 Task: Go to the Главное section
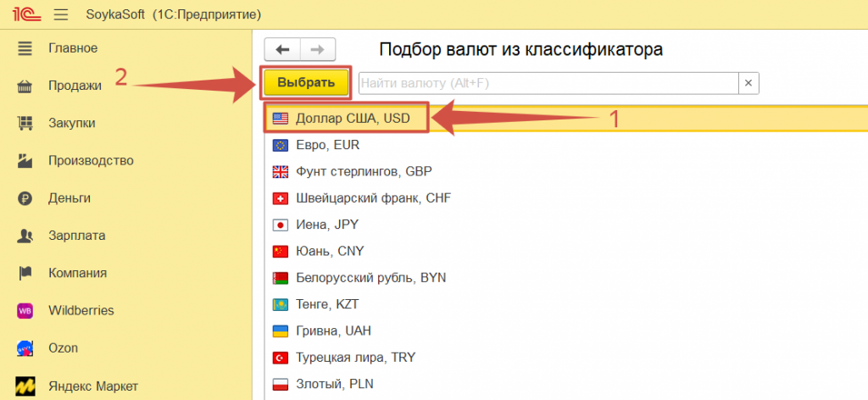point(72,48)
